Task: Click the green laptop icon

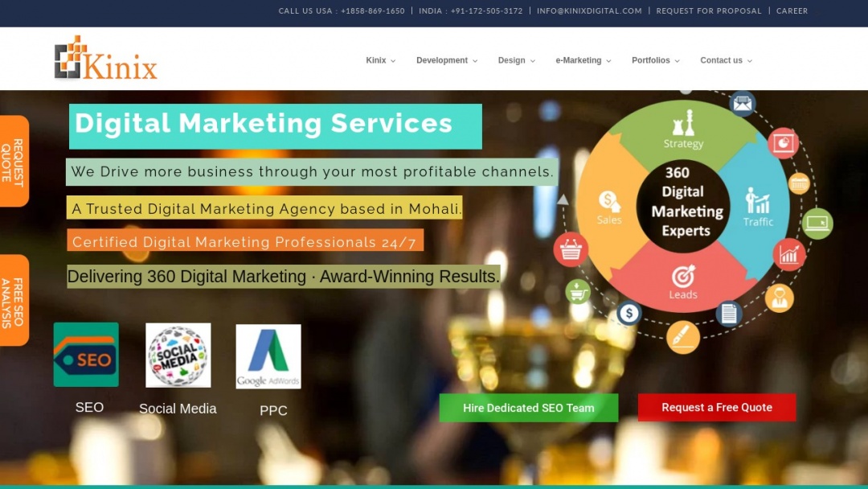Action: click(x=817, y=223)
